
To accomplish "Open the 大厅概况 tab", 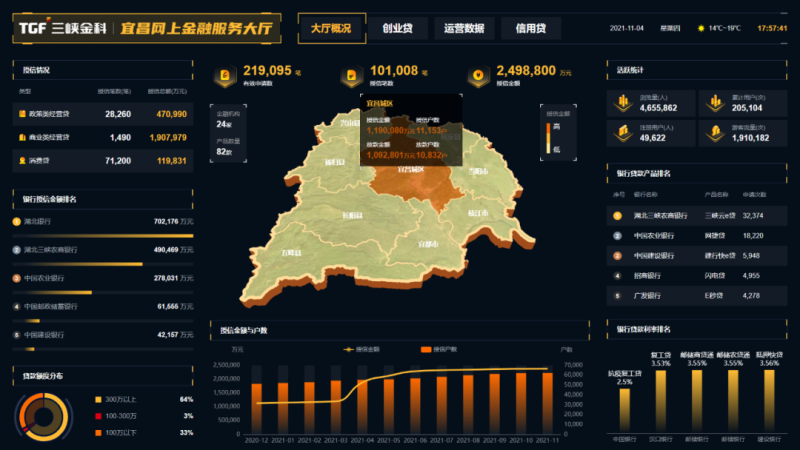I will point(332,28).
